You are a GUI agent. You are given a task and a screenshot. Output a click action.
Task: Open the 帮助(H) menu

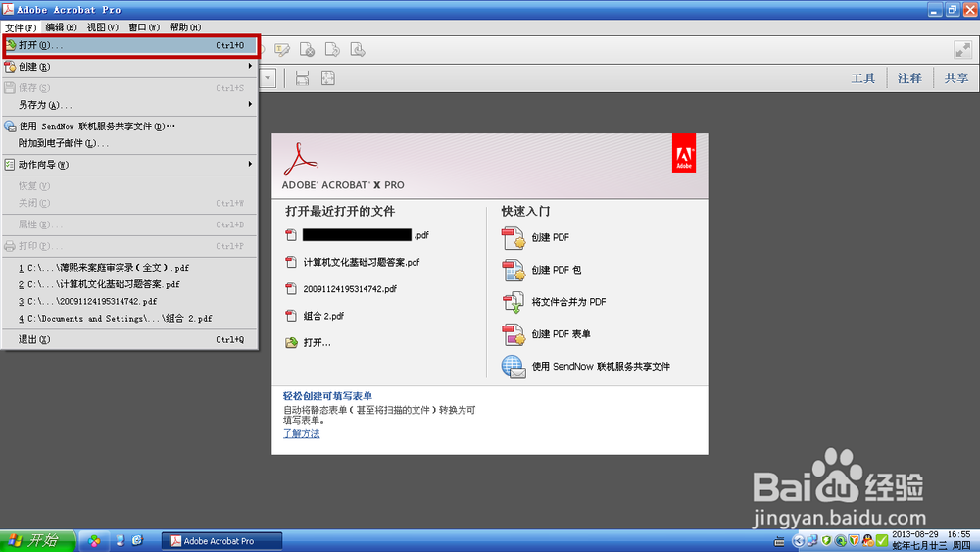click(x=185, y=27)
